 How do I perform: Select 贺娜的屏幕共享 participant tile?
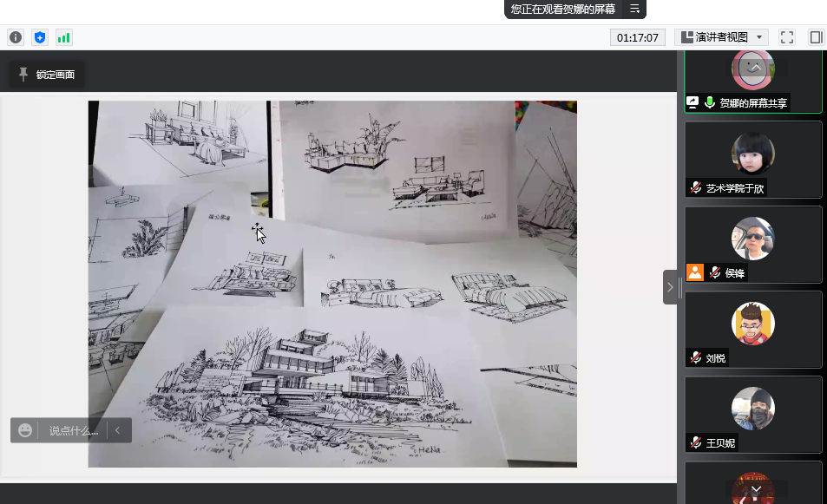(x=753, y=82)
